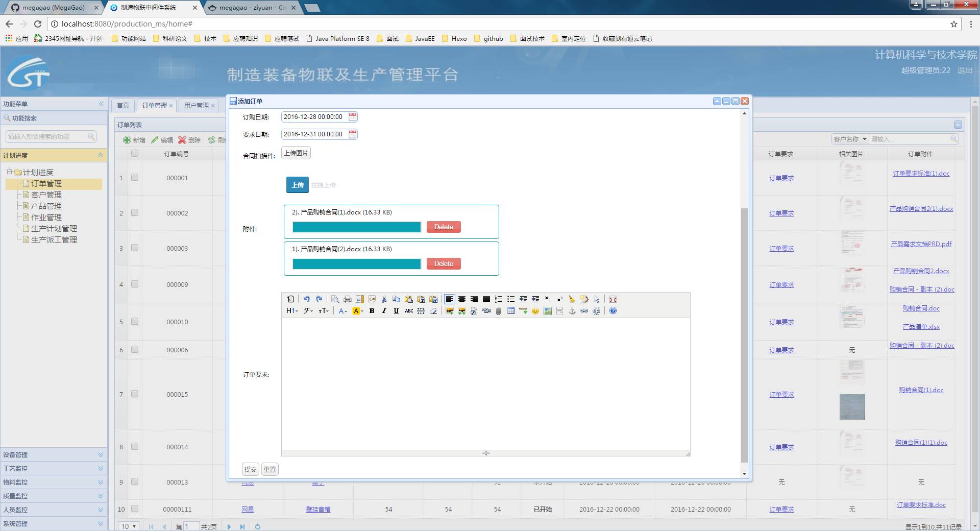Apply strikethrough ABC formatting
Screen dimensions: 980x531
pos(409,311)
